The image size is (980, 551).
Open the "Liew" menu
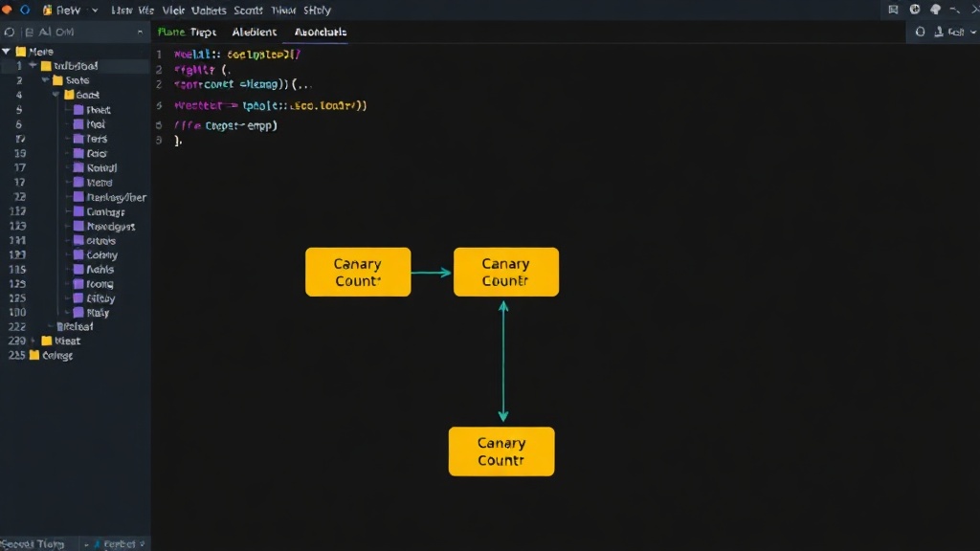pyautogui.click(x=122, y=10)
